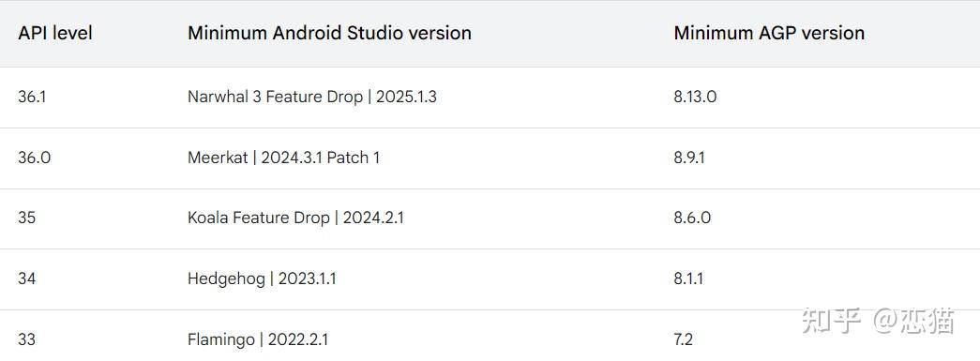Select AGP version 8.9.1 cell
Screen dimensions: 980x361
pyautogui.click(x=689, y=158)
